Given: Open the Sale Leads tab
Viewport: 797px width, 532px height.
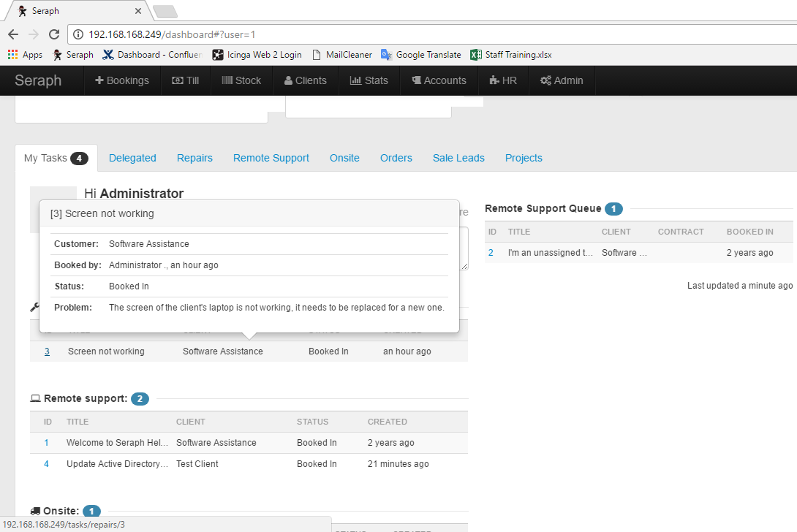Looking at the screenshot, I should [458, 158].
